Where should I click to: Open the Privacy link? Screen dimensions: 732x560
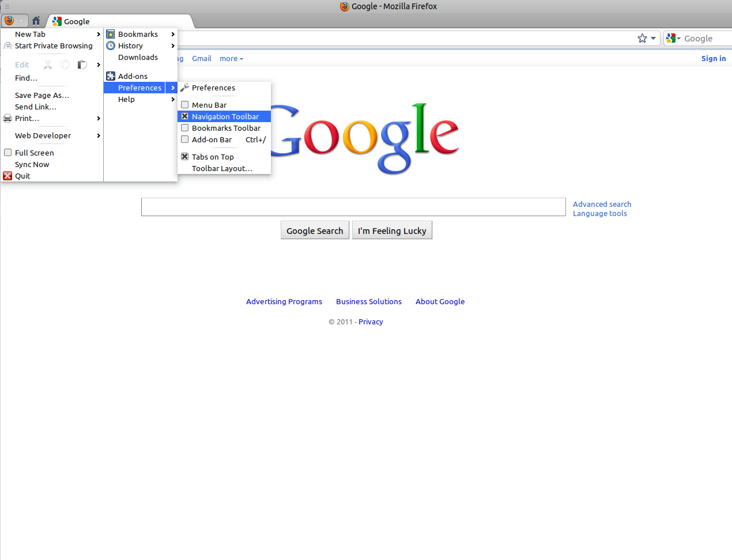371,322
